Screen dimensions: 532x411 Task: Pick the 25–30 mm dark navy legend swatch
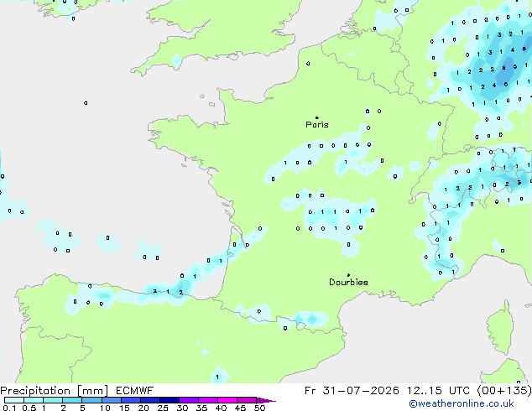coord(170,400)
